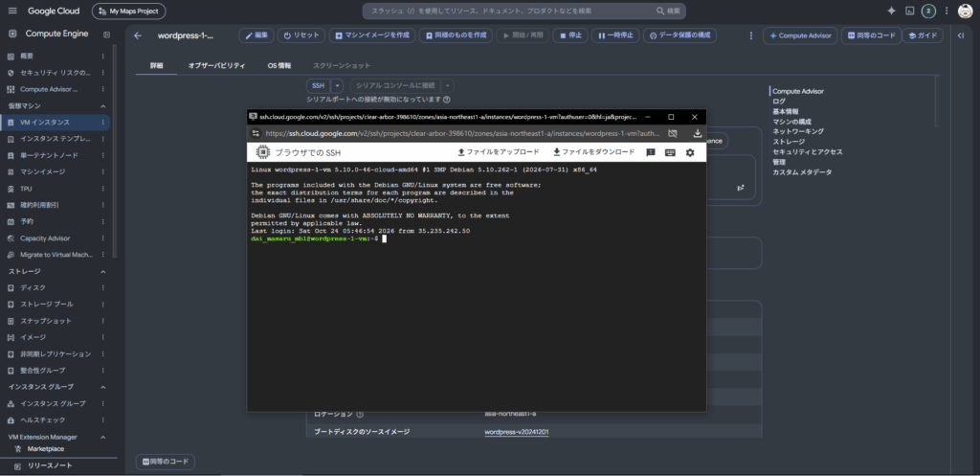980x476 pixels.
Task: Open SSH settings gear icon
Action: (690, 152)
